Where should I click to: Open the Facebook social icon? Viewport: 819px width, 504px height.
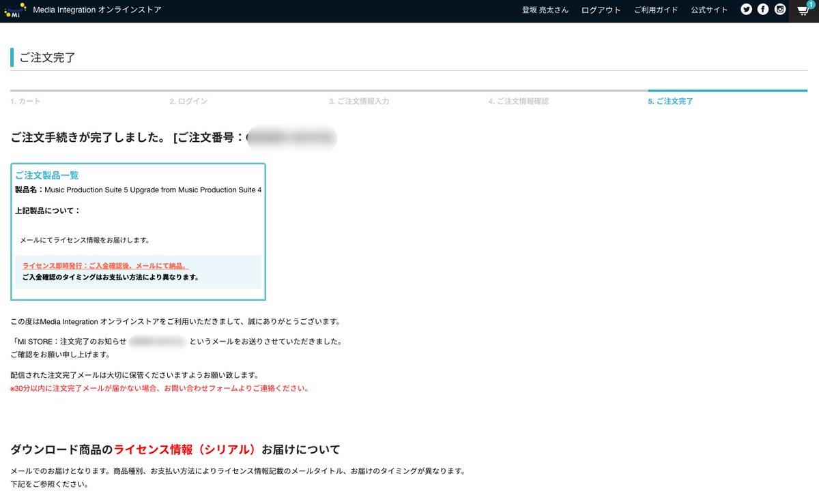(x=763, y=10)
